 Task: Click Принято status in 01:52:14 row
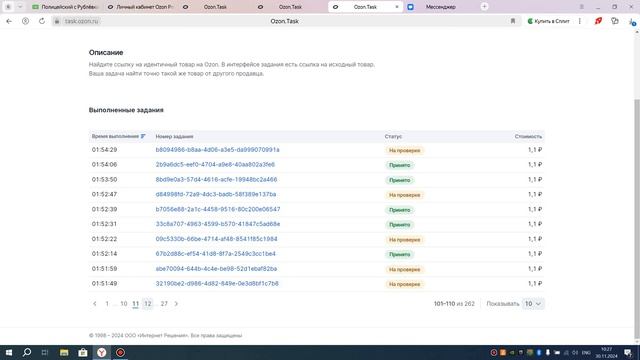[x=400, y=254]
